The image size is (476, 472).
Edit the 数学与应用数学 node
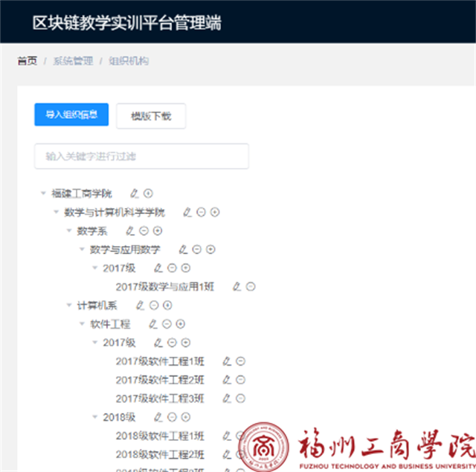tap(183, 249)
